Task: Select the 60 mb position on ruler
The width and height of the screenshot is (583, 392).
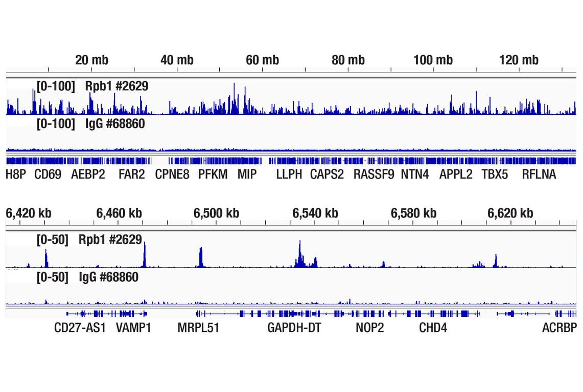Action: tap(262, 60)
